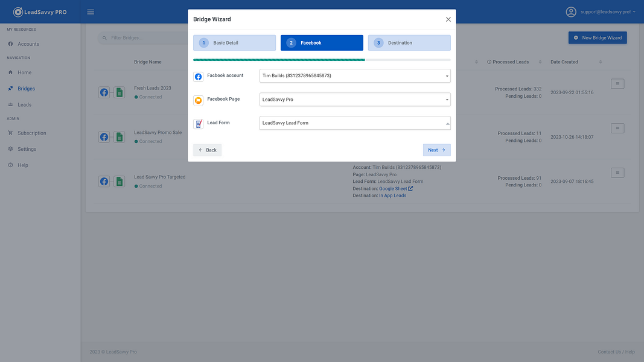Click the Facebook icon beside Fresh Leads 2023

(104, 92)
